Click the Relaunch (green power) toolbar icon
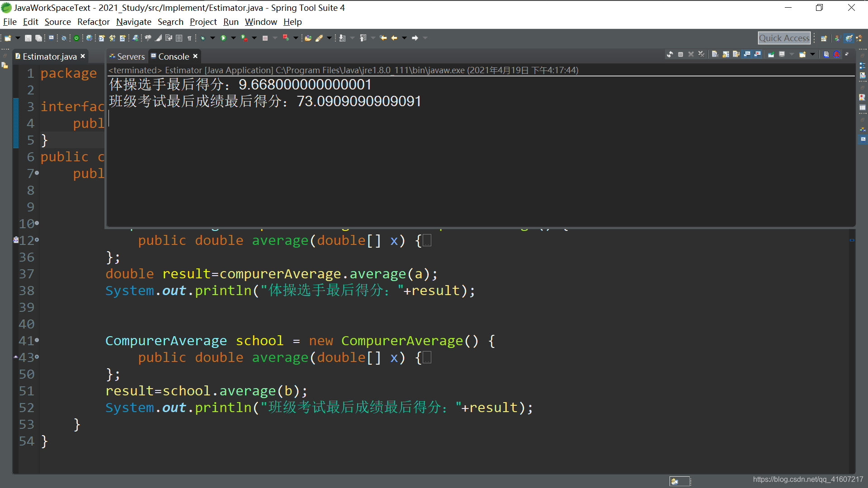Viewport: 868px width, 488px height. coord(76,38)
